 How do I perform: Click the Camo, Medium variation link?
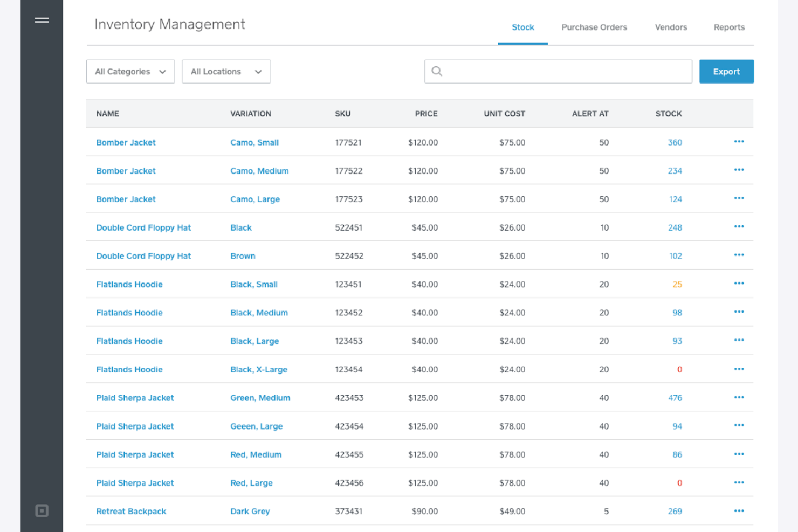259,170
